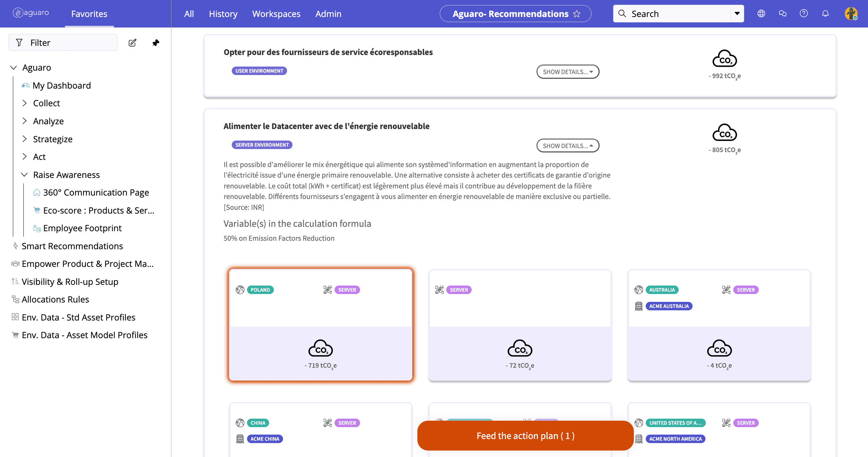The image size is (868, 457).
Task: Click the edit pencil icon near Filter
Action: [x=132, y=43]
